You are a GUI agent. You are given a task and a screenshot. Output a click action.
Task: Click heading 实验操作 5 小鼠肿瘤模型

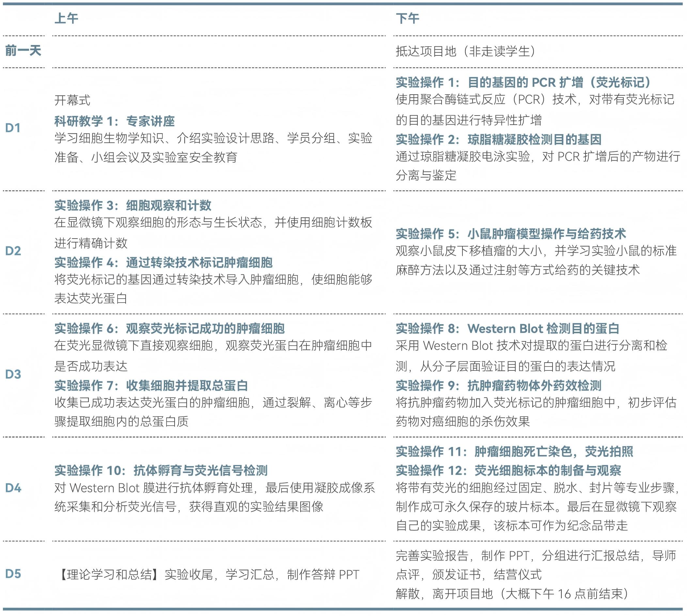point(511,234)
